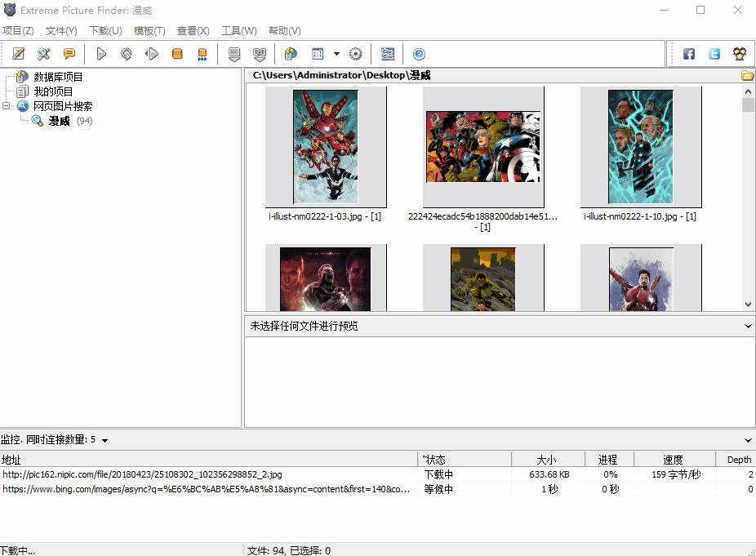This screenshot has height=556, width=756.
Task: Select the www.bing.com download row URL
Action: coord(207,489)
